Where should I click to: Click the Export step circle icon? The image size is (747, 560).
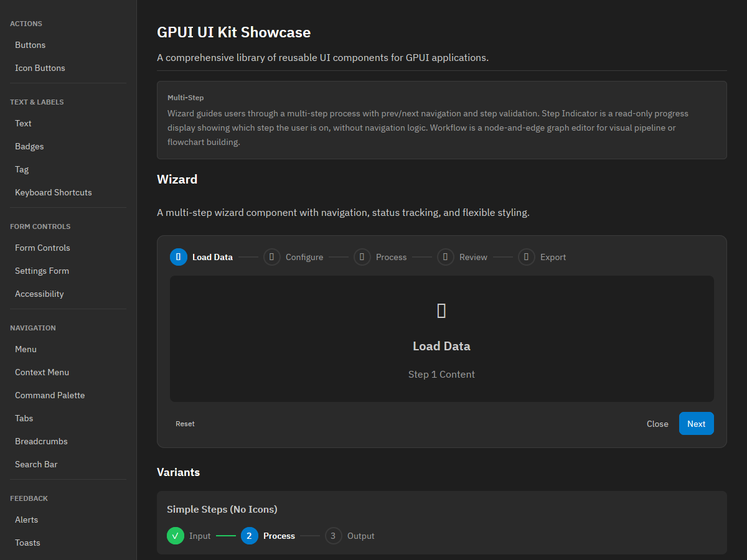coord(527,257)
